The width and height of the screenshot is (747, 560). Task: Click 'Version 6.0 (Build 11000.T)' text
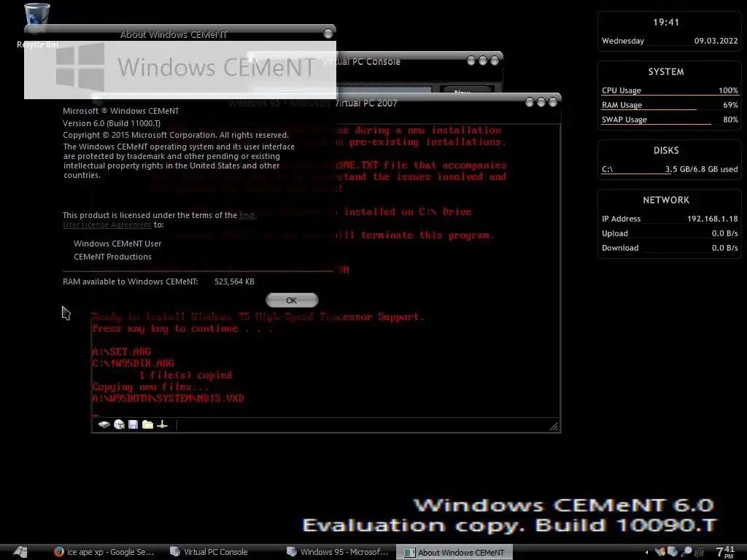(x=112, y=123)
